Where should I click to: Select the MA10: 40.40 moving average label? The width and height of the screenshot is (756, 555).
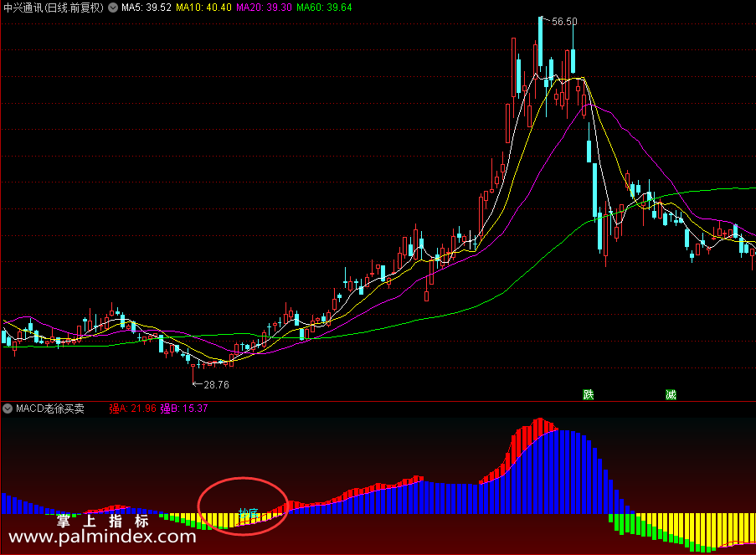point(203,8)
